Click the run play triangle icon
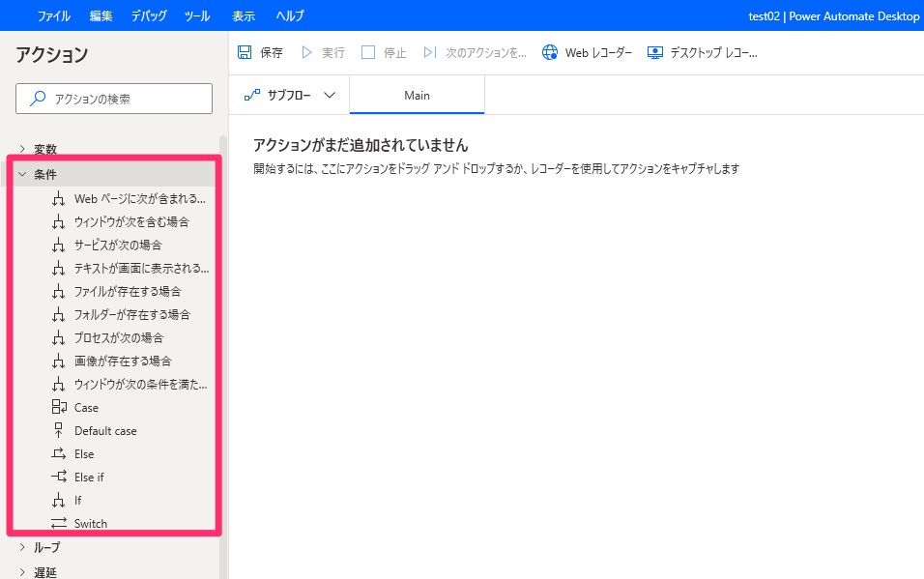 click(x=306, y=52)
